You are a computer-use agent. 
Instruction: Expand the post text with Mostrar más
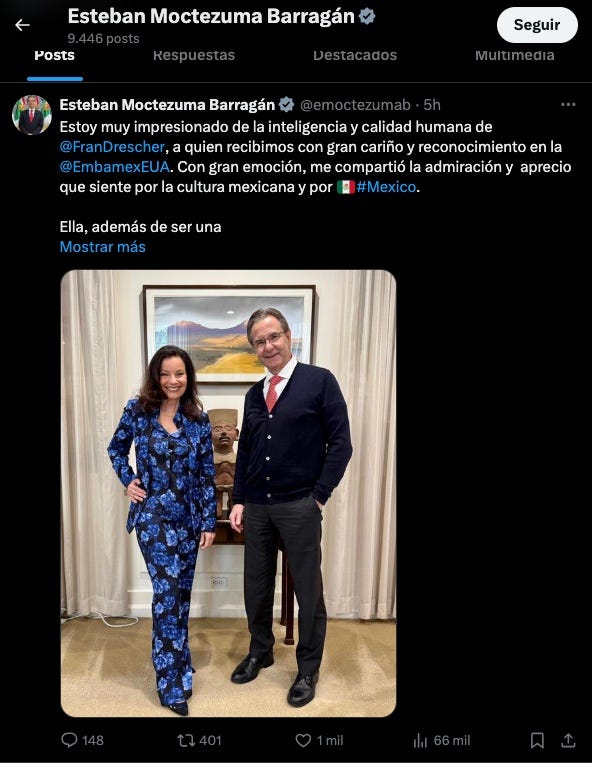[103, 247]
